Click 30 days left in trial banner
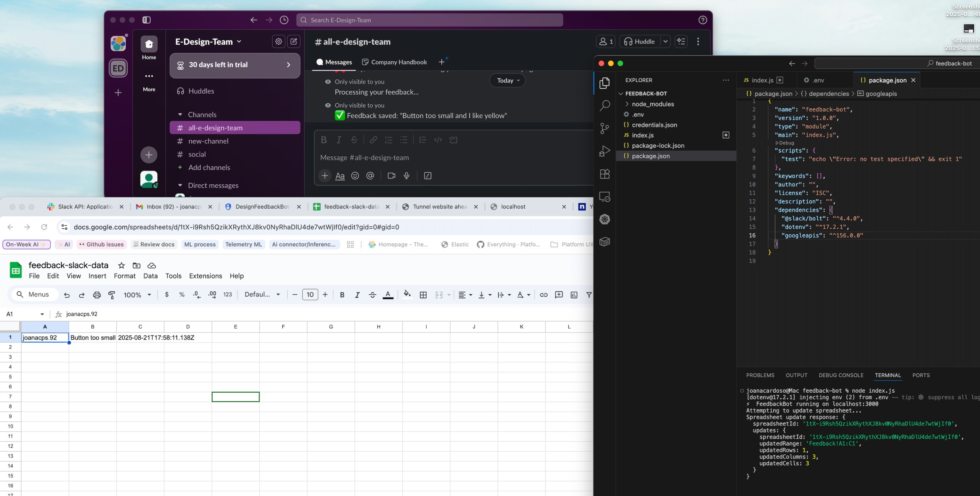Viewport: 980px width, 496px height. pos(235,65)
